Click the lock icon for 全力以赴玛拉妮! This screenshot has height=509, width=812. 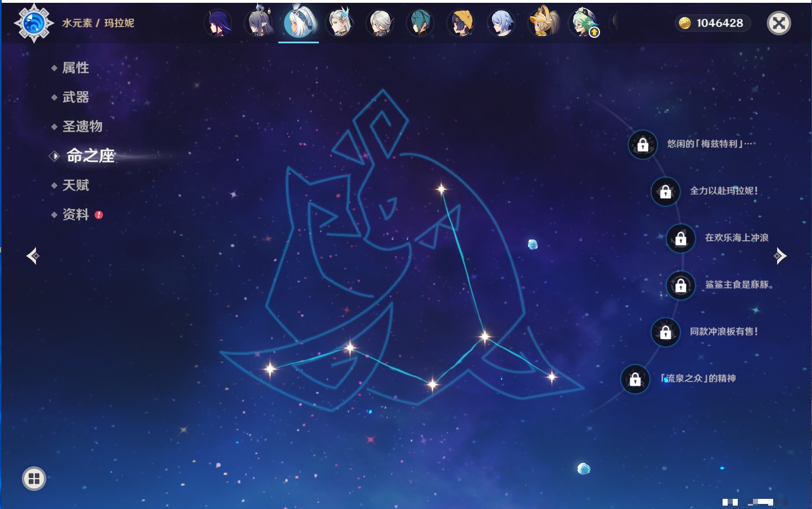click(666, 191)
